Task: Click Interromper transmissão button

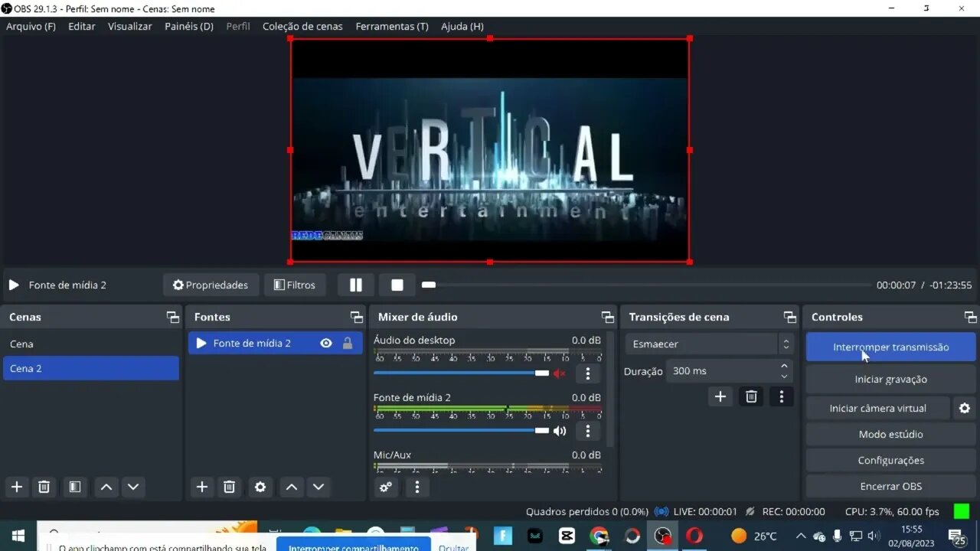Action: [x=891, y=347]
